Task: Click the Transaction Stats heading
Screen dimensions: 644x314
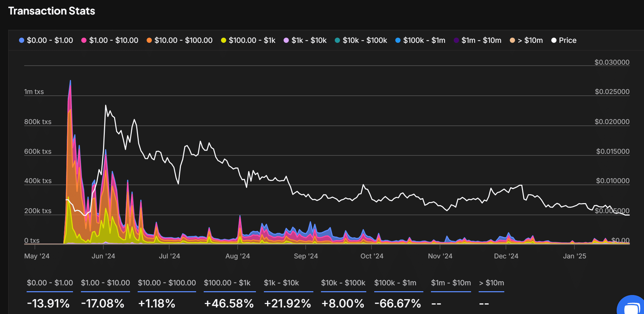Action: 52,11
